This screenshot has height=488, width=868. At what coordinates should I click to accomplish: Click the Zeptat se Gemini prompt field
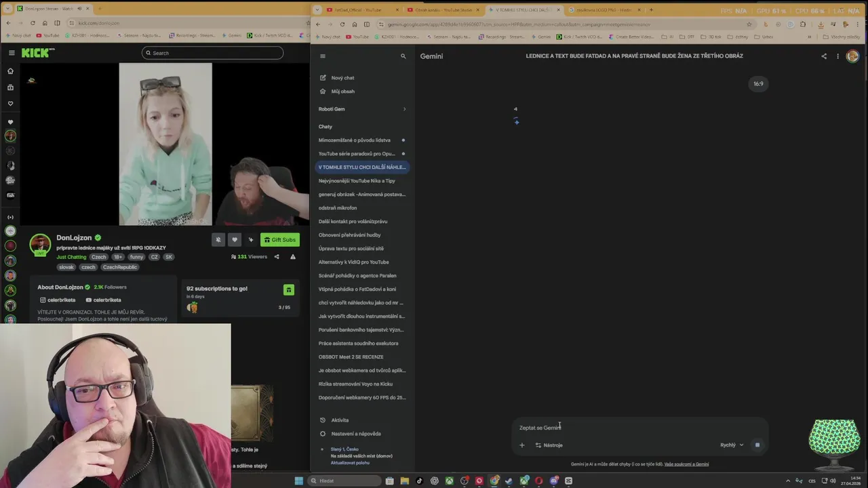tap(639, 428)
